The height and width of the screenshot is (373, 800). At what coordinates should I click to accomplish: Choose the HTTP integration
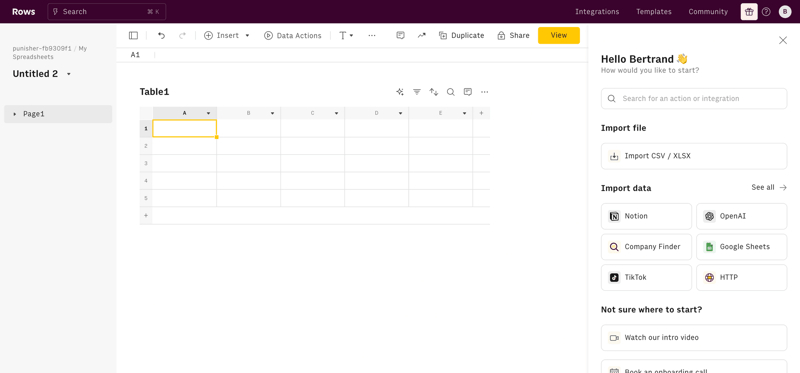point(741,278)
